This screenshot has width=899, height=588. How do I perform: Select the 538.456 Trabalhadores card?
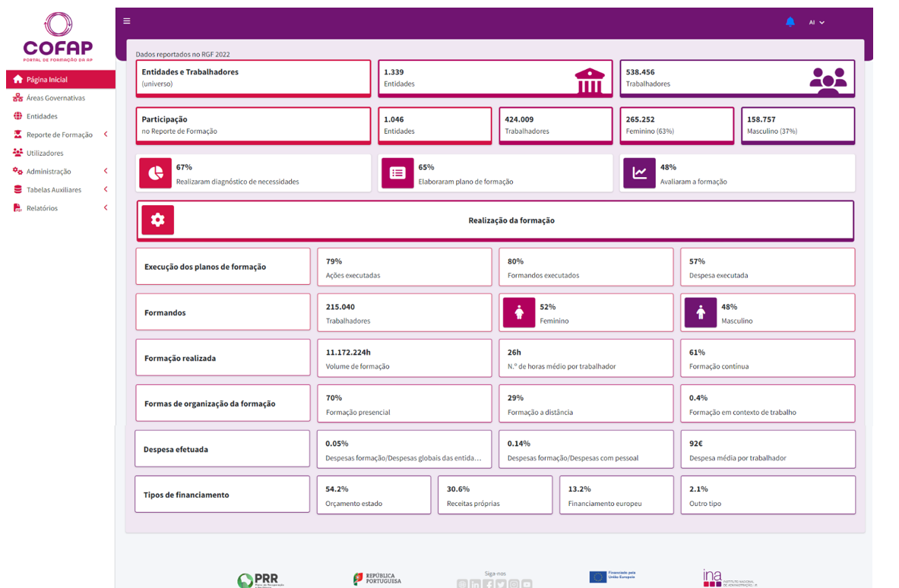coord(737,78)
